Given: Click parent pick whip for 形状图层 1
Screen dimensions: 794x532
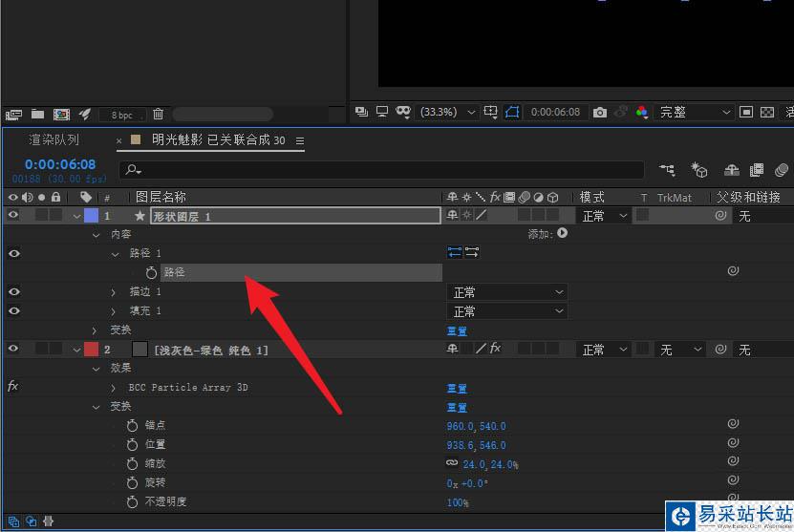Looking at the screenshot, I should point(720,216).
